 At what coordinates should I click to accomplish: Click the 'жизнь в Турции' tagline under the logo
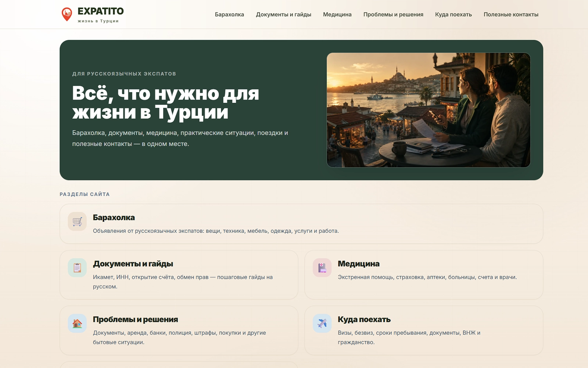pyautogui.click(x=98, y=21)
